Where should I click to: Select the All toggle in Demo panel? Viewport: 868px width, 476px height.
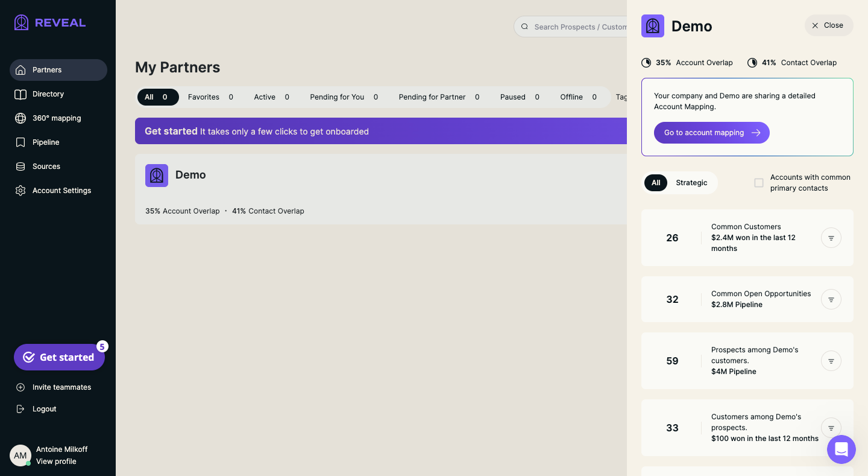[x=656, y=183]
